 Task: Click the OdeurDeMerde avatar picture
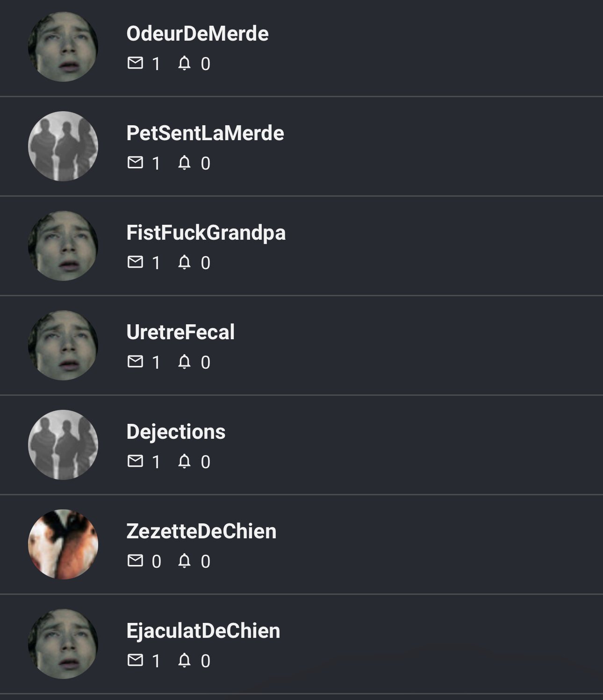[x=63, y=47]
